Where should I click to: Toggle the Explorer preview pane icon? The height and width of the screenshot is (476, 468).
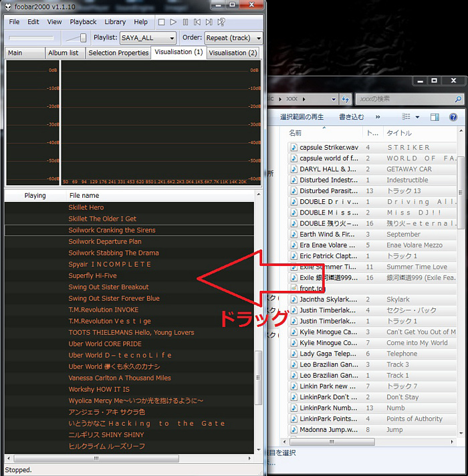[435, 117]
